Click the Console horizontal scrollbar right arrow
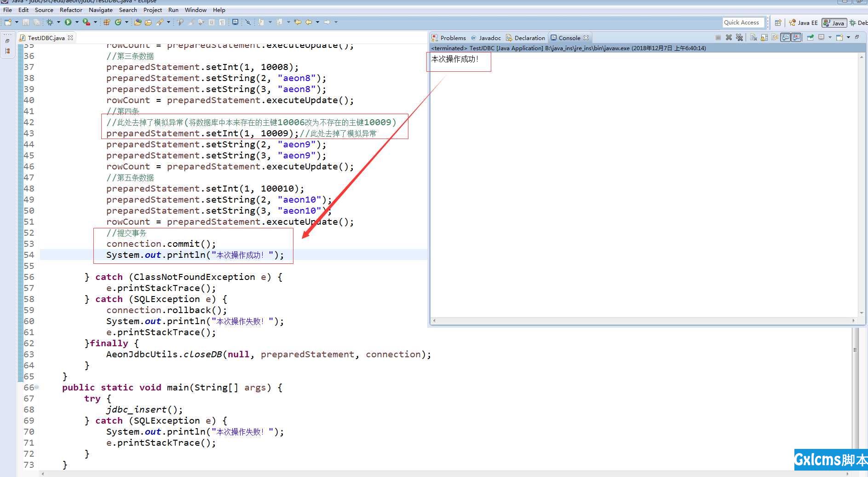This screenshot has width=868, height=477. [853, 320]
